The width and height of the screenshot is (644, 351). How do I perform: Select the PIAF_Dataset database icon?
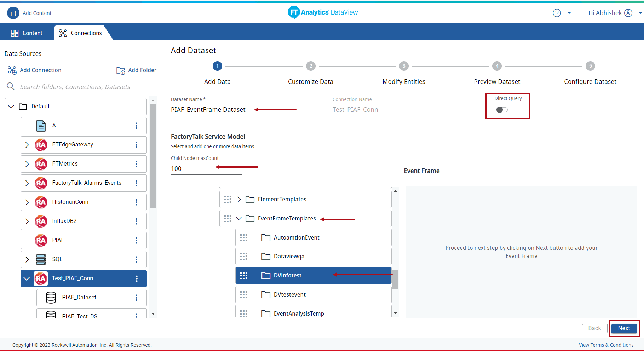pos(51,298)
